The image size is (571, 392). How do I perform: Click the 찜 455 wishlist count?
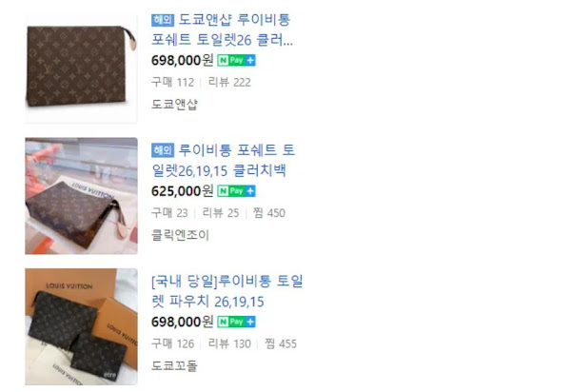pos(281,343)
